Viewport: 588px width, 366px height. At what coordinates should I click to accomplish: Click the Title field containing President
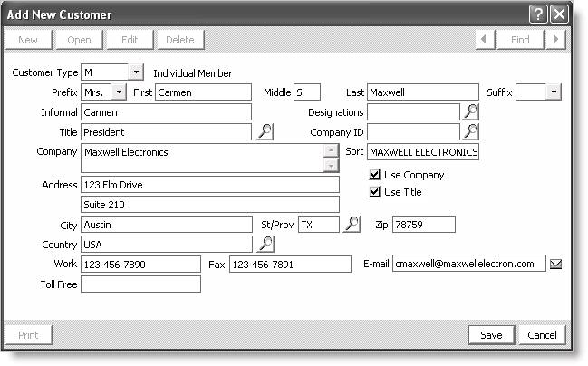(166, 132)
